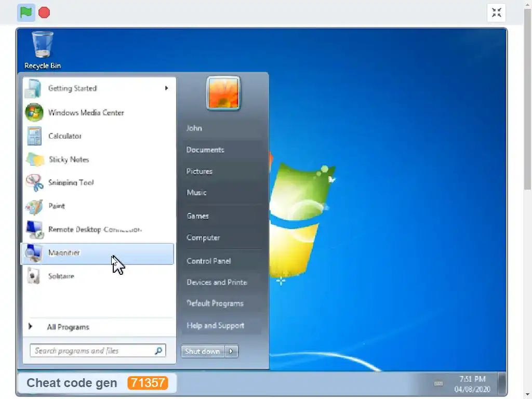532x399 pixels.
Task: Launch Windows Media Center entry
Action: tap(98, 112)
